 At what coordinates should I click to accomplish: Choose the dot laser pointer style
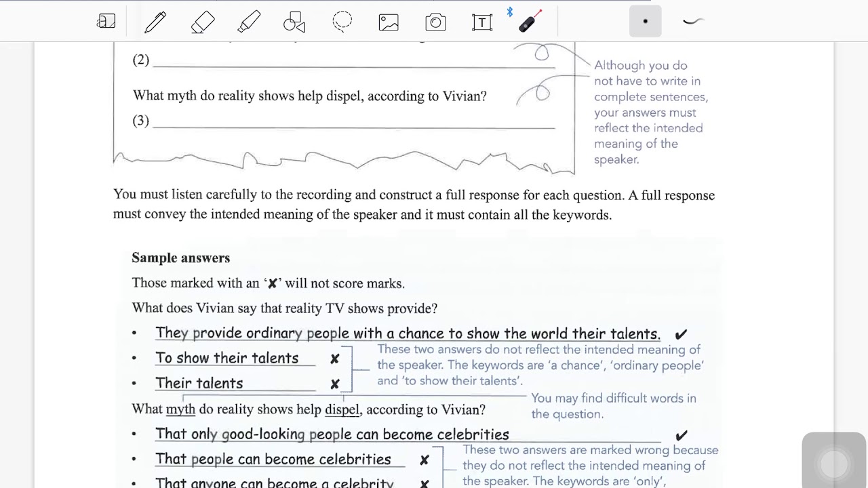645,22
